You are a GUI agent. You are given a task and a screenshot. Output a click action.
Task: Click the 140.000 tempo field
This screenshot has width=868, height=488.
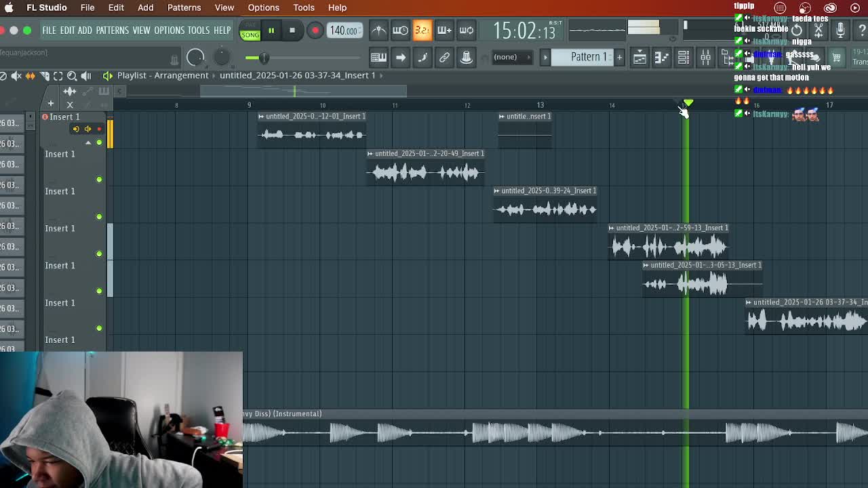click(x=344, y=30)
